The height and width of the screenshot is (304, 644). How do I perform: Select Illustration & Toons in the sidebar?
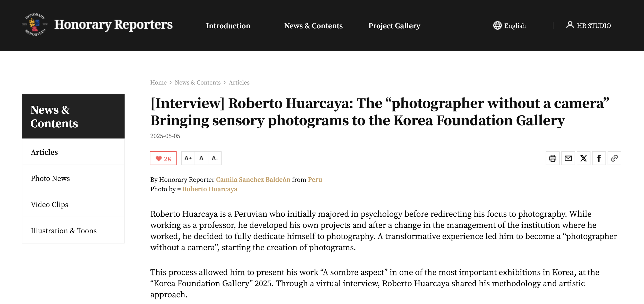click(x=73, y=231)
